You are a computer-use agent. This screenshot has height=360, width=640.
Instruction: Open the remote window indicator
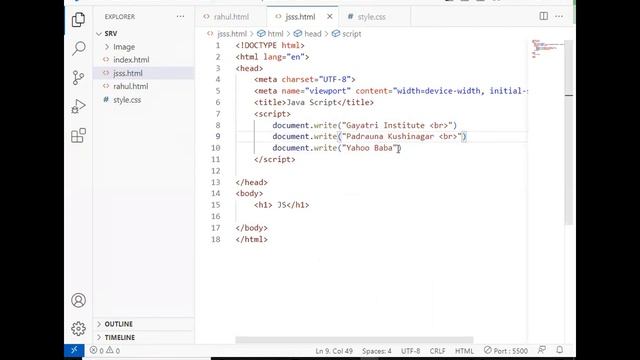74,350
